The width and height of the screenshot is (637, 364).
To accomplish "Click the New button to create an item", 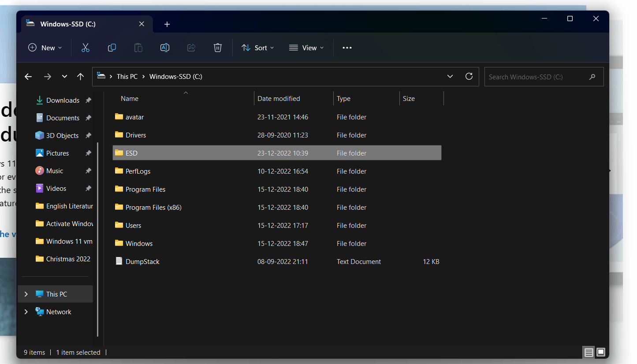I will [x=44, y=48].
